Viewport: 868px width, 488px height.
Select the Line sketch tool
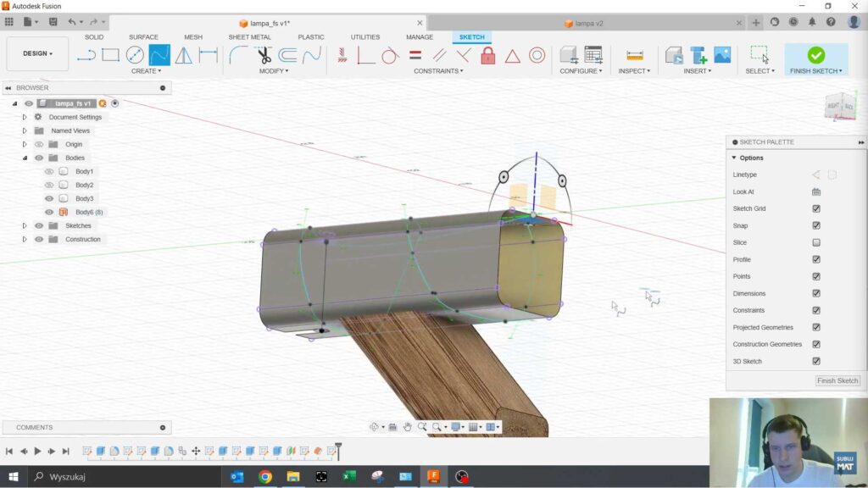pyautogui.click(x=86, y=56)
